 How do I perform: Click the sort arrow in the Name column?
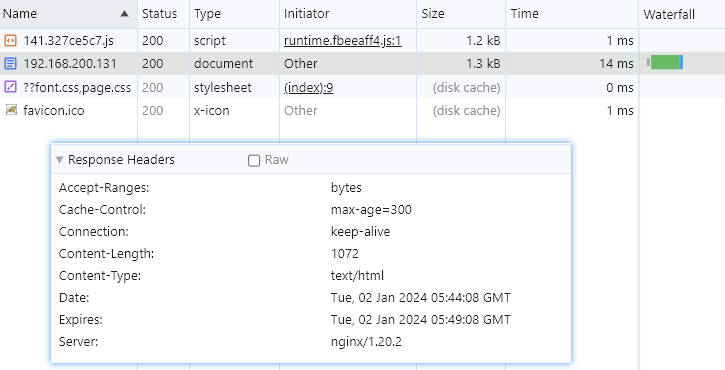124,14
